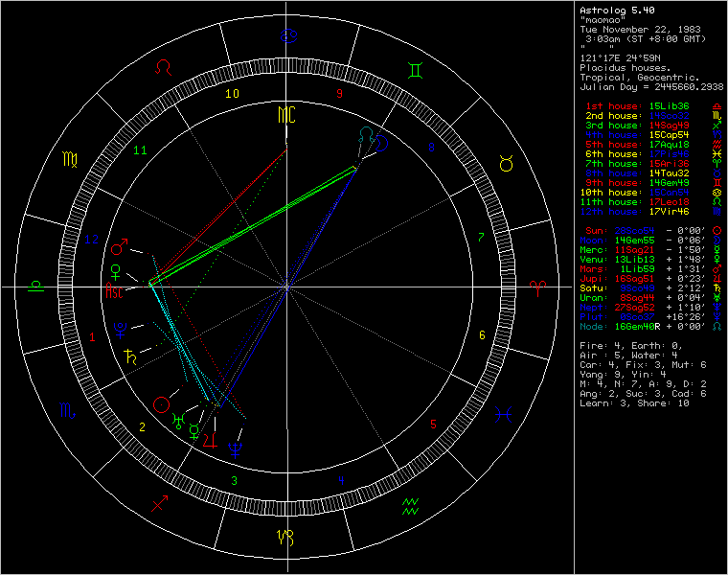
Task: Click the Uranus symbol in the chart
Action: click(178, 422)
